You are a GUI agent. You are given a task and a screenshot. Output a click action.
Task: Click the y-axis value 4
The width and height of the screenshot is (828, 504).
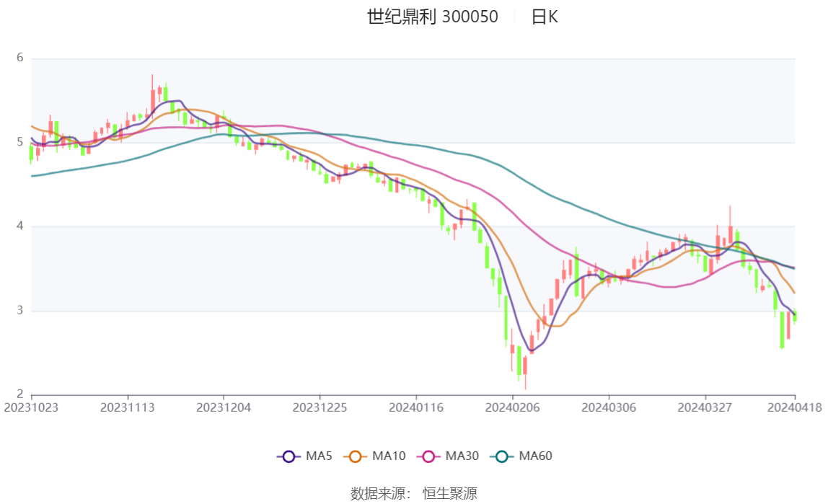pyautogui.click(x=20, y=226)
